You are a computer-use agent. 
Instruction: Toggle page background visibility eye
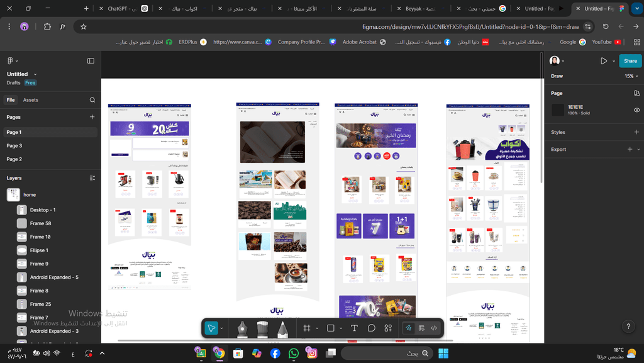coord(636,110)
